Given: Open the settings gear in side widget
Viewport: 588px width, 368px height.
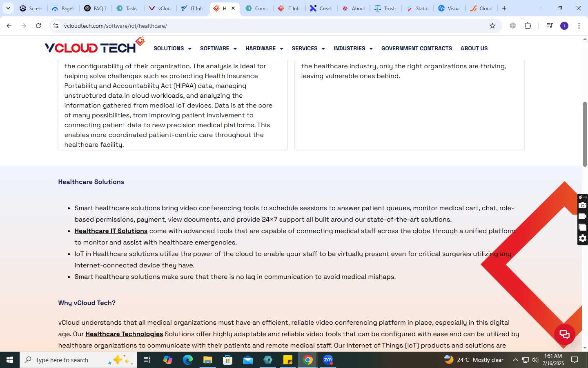Looking at the screenshot, I should click(x=583, y=238).
